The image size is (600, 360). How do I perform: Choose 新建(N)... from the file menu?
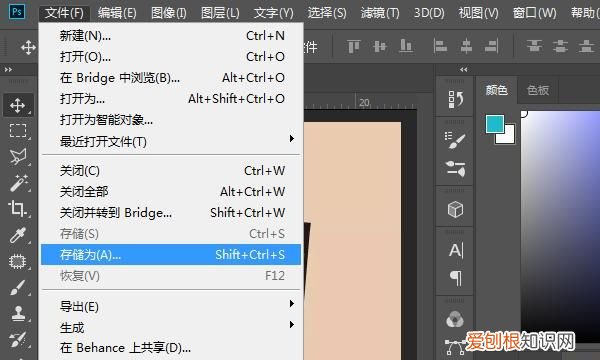[171, 36]
